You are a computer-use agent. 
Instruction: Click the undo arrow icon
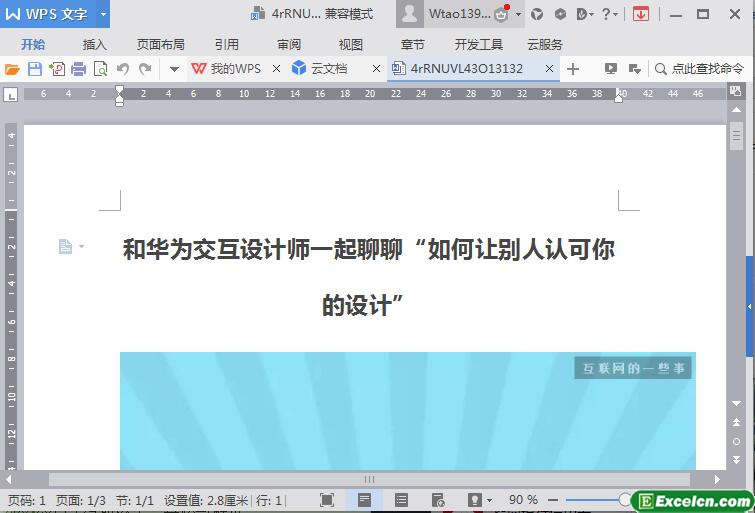tap(123, 69)
